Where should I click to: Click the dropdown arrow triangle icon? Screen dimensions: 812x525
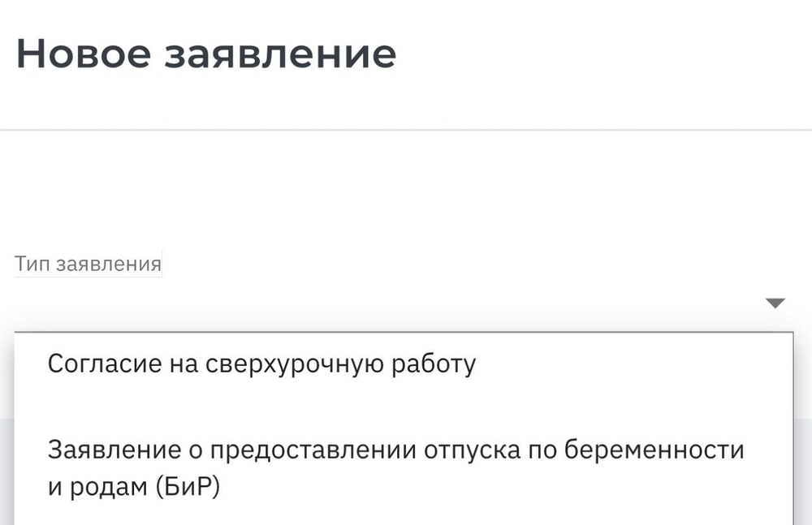775,303
